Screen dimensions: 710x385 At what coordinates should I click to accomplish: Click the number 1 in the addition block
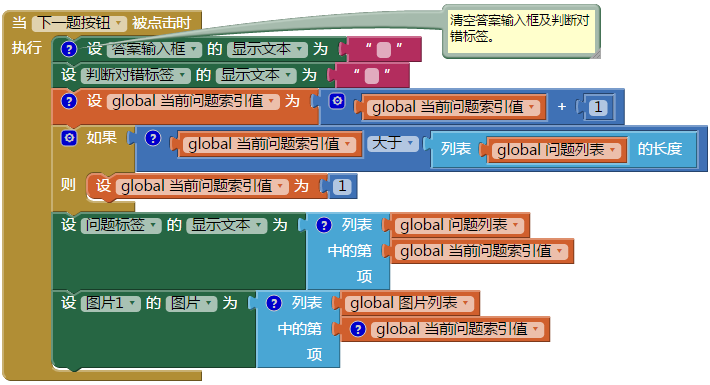click(x=599, y=108)
